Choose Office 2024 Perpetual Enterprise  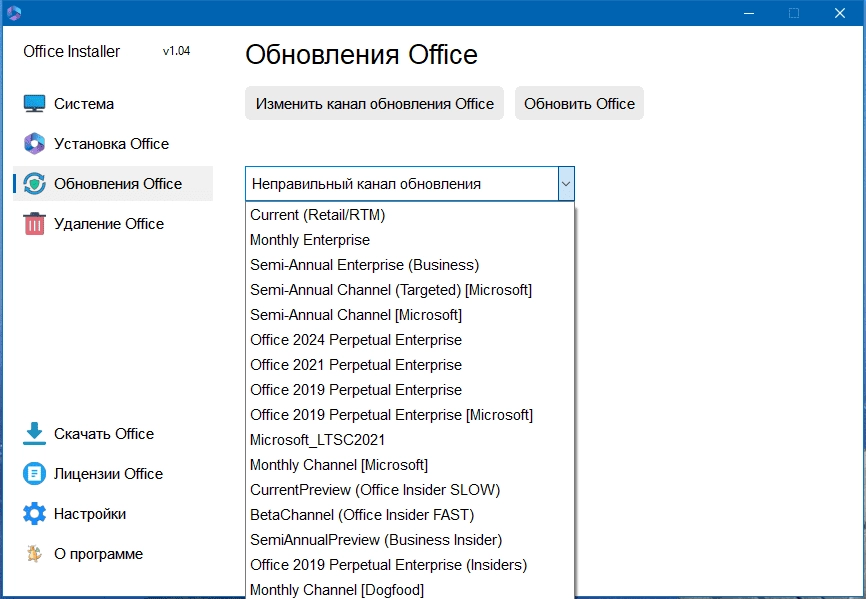410,340
